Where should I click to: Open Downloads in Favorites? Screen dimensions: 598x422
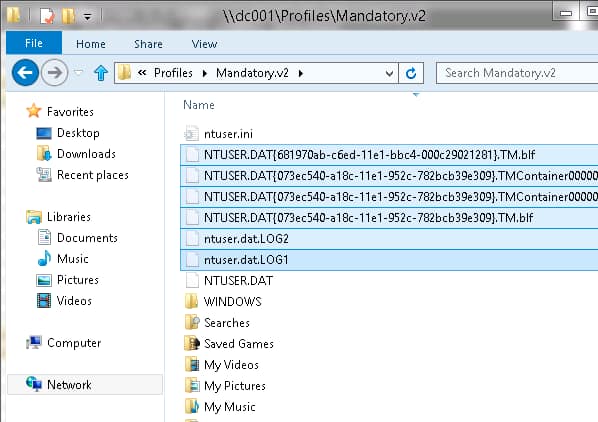coord(86,154)
